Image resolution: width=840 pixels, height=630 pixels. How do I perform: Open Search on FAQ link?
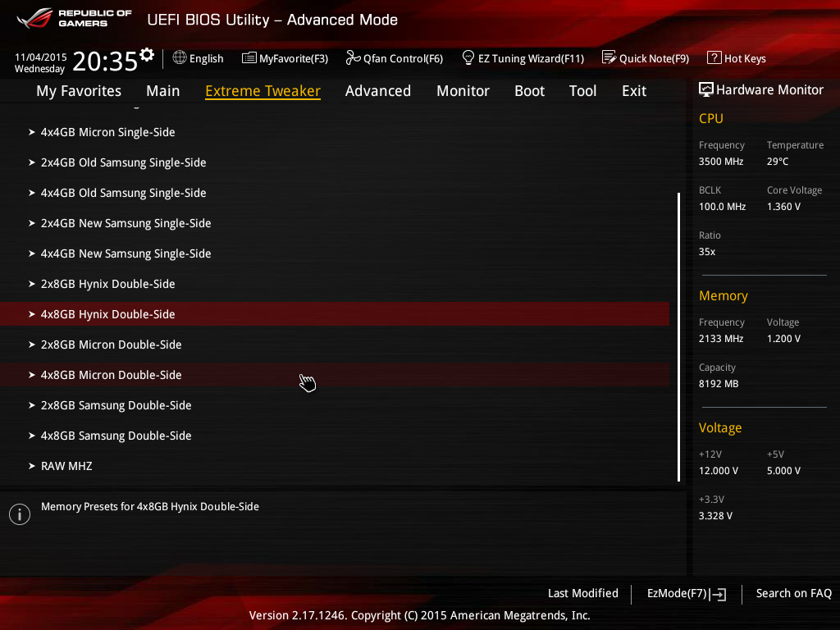(x=794, y=594)
